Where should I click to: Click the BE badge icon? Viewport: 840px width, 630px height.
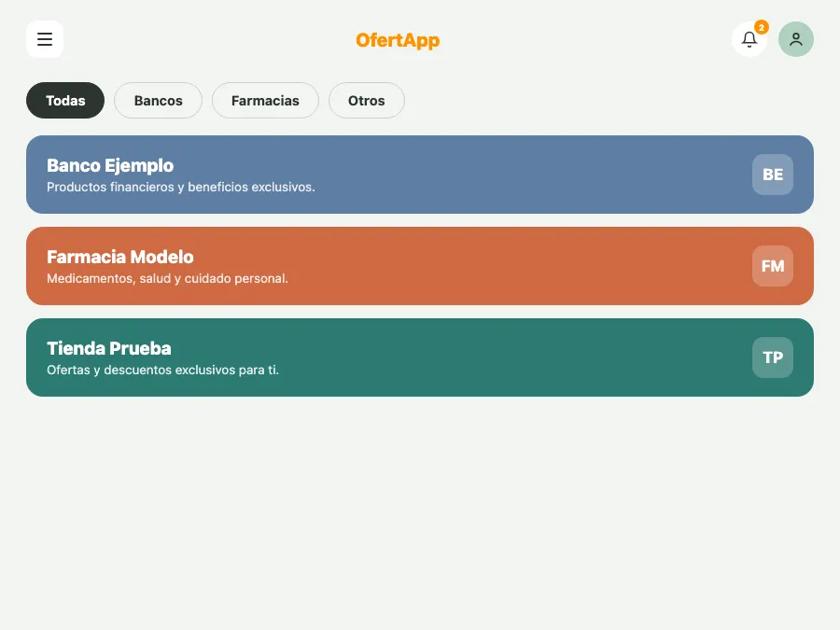[x=773, y=175]
